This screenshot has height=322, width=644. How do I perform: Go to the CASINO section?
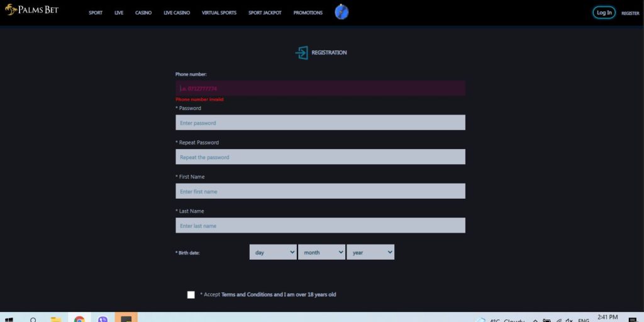[x=143, y=13]
